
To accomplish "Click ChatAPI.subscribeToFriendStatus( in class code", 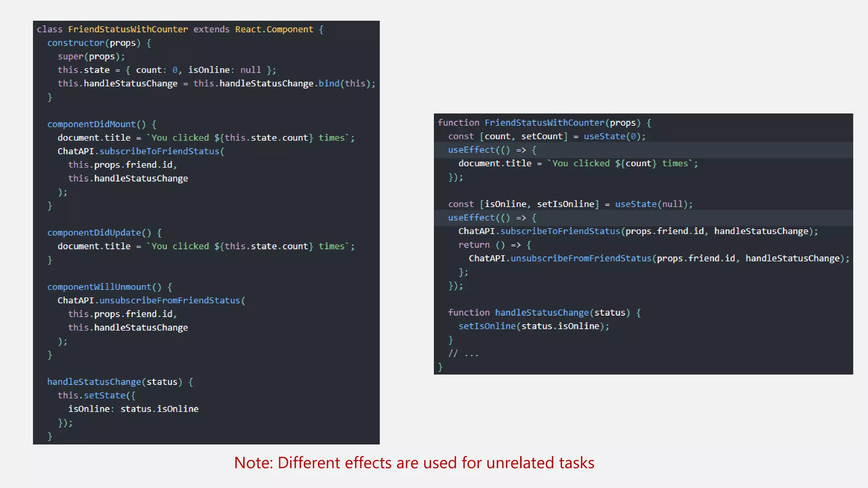I will [x=141, y=151].
